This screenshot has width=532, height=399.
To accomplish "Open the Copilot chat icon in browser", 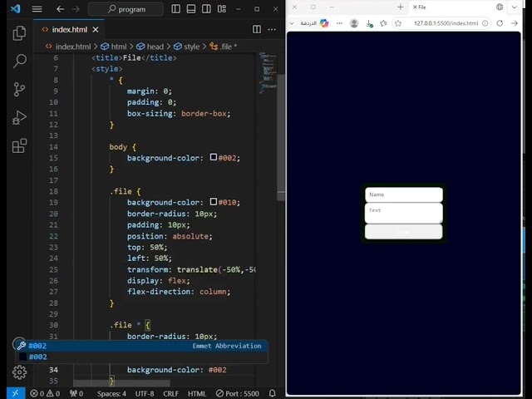I will tap(324, 23).
